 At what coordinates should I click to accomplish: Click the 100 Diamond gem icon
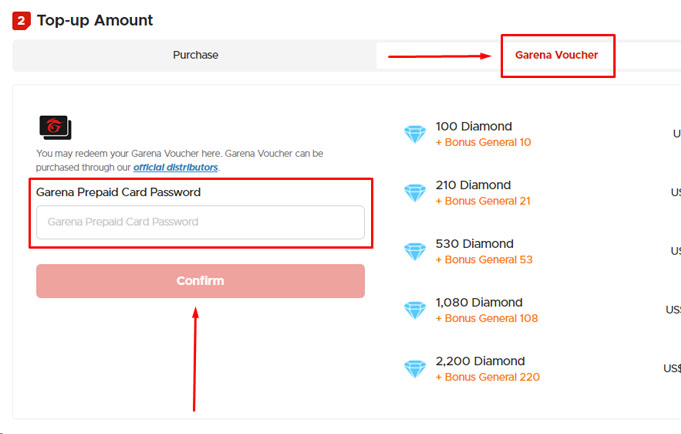(x=415, y=134)
